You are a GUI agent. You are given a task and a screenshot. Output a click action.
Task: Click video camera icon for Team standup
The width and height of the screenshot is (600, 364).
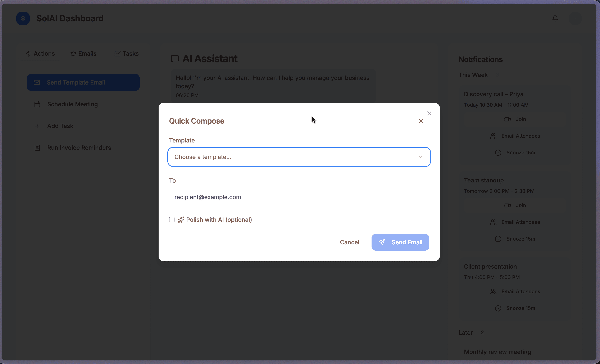point(508,205)
